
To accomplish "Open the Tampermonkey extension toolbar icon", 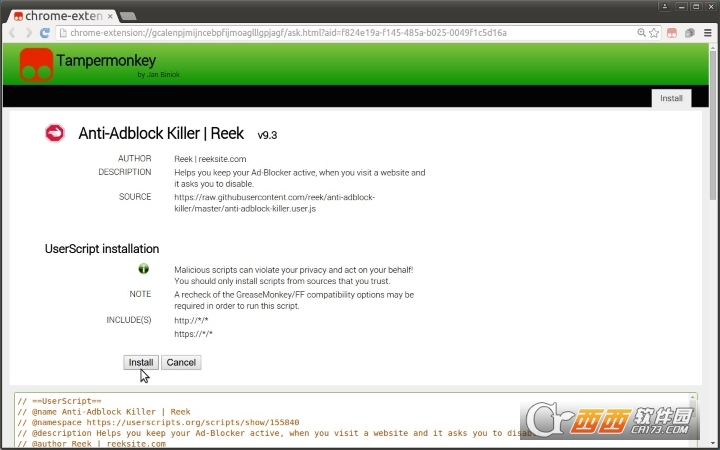I will [672, 33].
